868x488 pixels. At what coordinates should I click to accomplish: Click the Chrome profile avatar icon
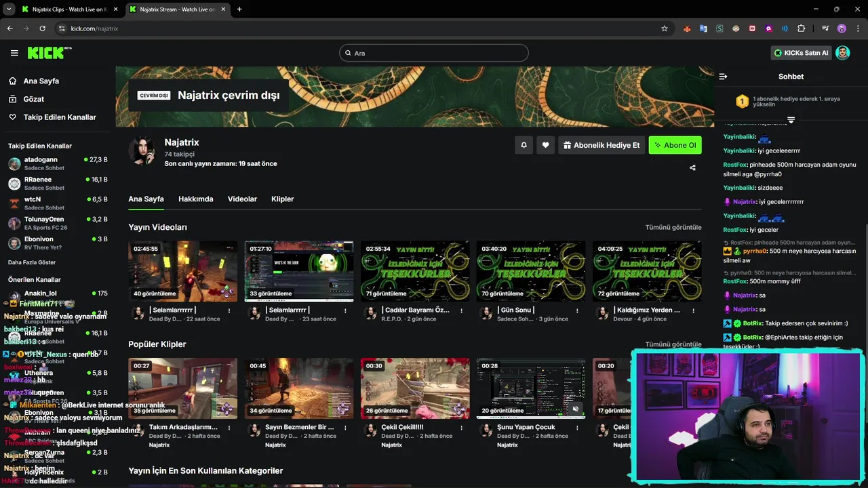[842, 28]
